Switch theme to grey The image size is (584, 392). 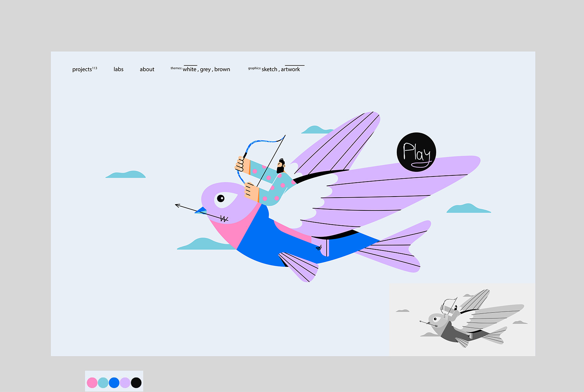tap(205, 69)
